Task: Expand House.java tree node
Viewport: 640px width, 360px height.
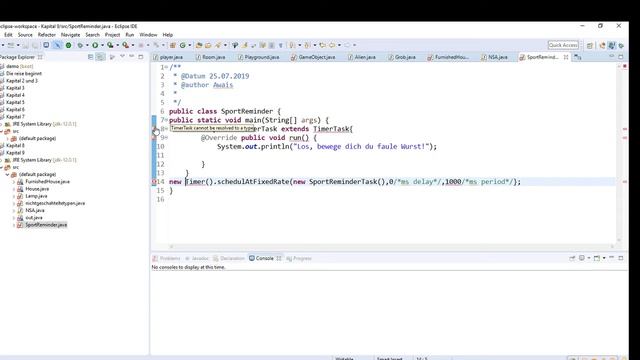Action: click(x=14, y=189)
